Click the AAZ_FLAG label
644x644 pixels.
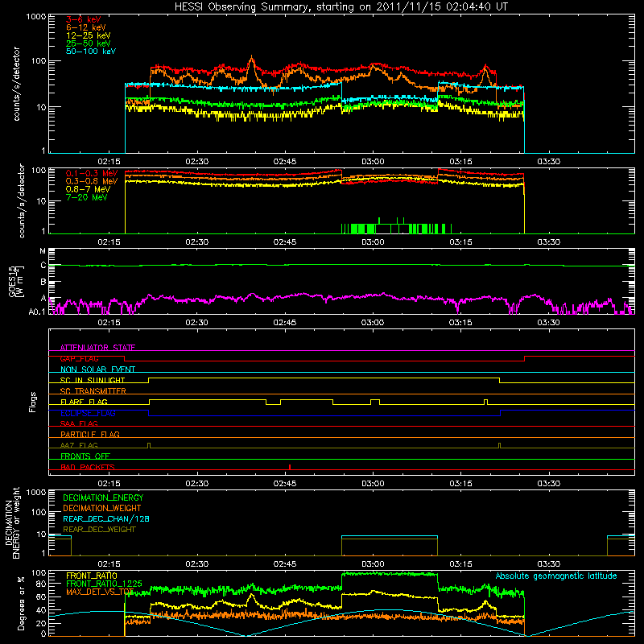[x=79, y=445]
